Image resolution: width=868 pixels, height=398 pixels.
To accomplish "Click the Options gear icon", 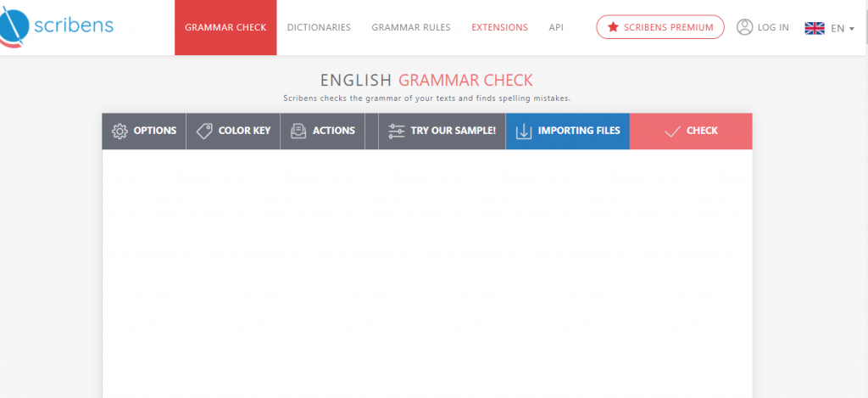I will tap(120, 131).
